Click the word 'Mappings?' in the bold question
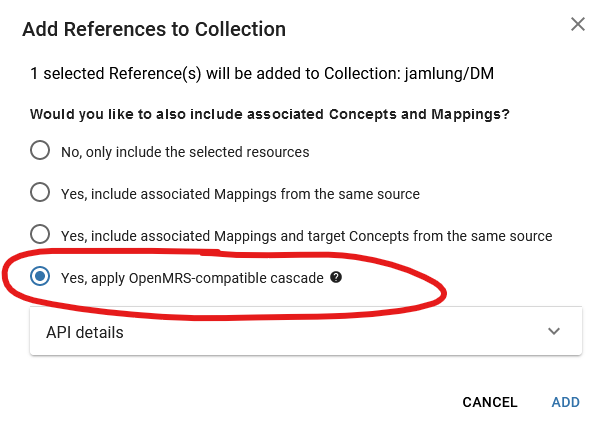This screenshot has width=603, height=423. coord(470,114)
